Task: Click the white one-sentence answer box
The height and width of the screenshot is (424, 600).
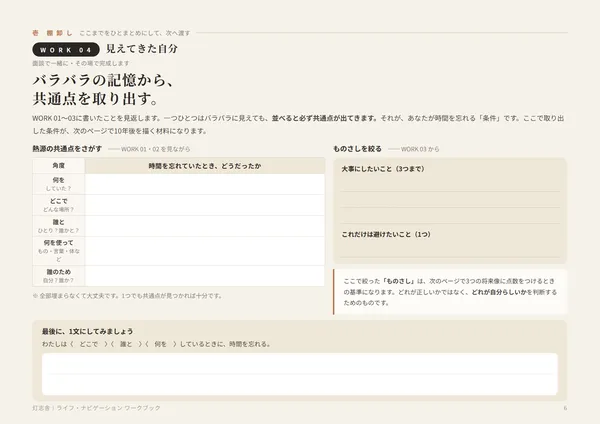Action: pos(300,374)
